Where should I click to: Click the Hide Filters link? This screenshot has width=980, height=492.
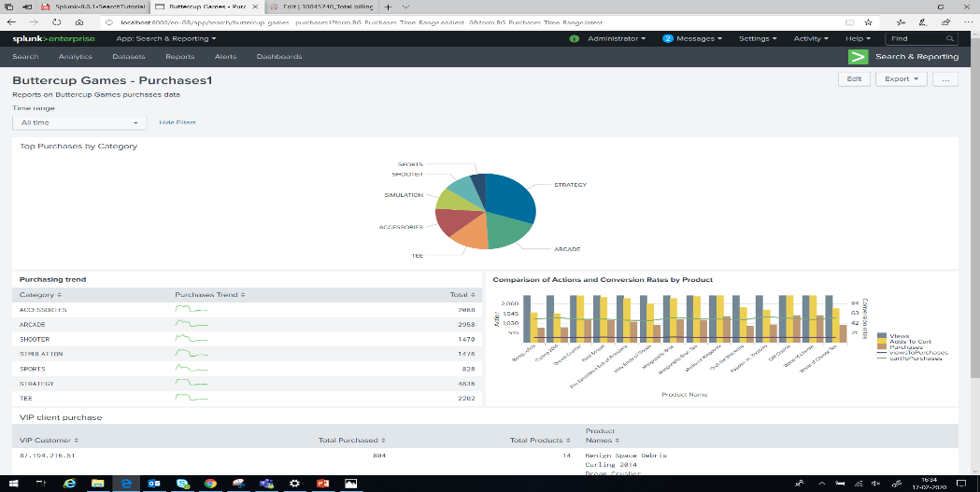tap(178, 123)
